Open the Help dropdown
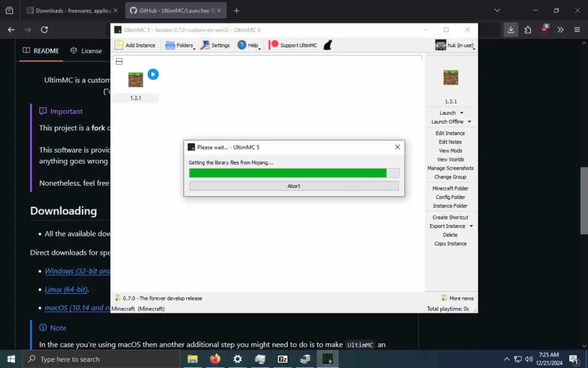Viewport: 588px width, 368px height. point(249,45)
